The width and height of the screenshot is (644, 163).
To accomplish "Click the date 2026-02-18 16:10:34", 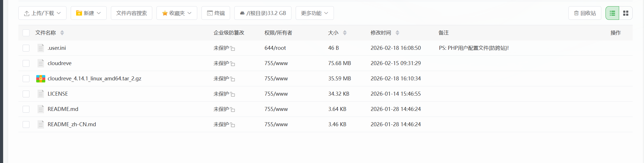I will tap(396, 78).
